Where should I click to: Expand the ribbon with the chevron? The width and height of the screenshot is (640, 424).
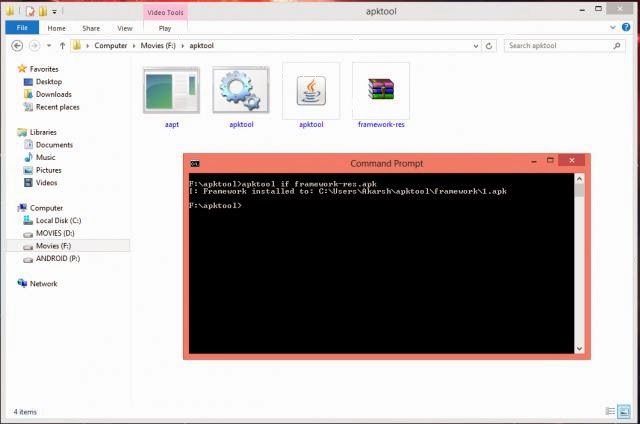coord(613,28)
